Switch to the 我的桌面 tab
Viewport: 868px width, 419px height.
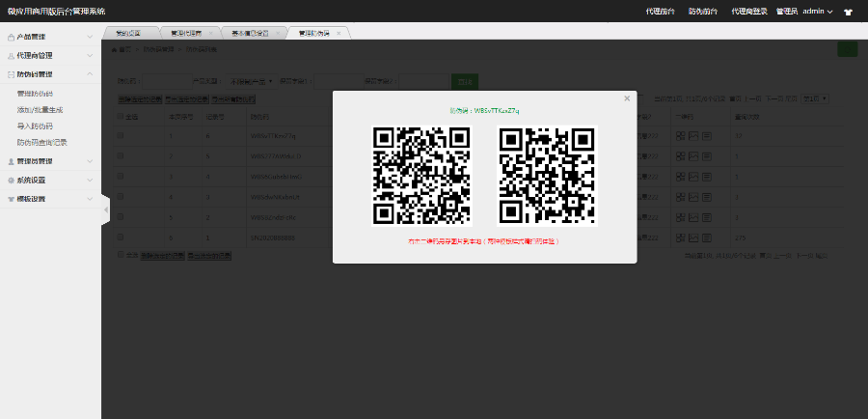(128, 33)
